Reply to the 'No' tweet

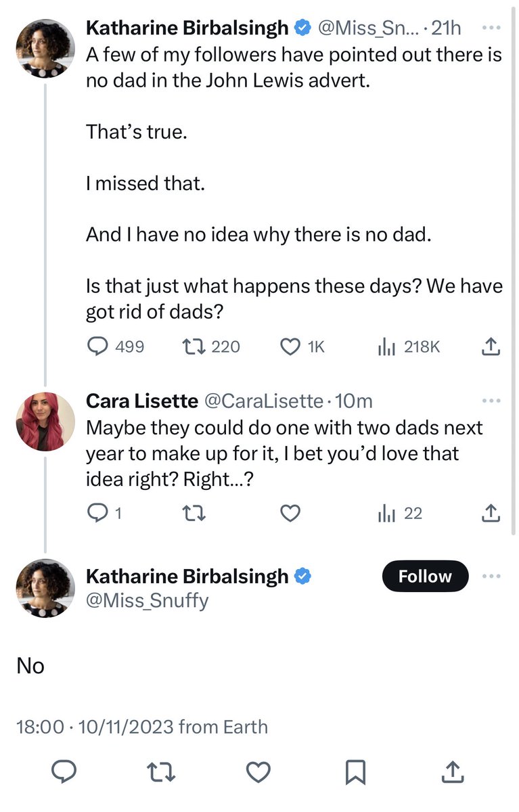66,772
